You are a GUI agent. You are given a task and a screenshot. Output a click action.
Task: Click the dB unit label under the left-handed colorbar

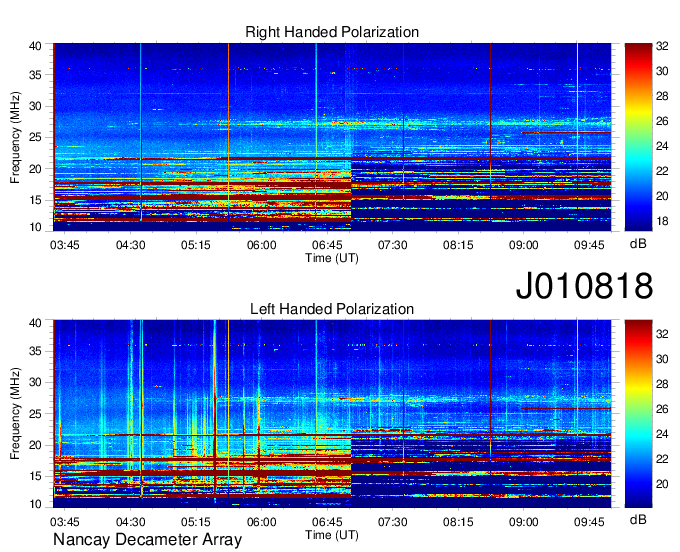pos(638,519)
